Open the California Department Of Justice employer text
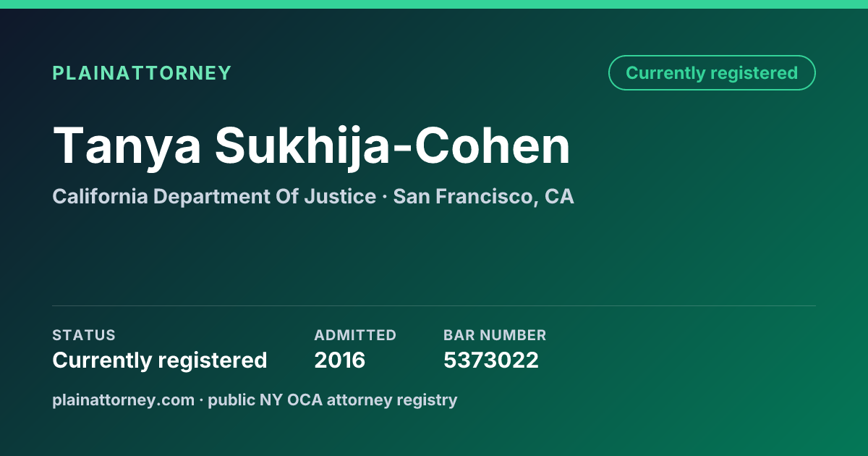The image size is (868, 456). (214, 197)
